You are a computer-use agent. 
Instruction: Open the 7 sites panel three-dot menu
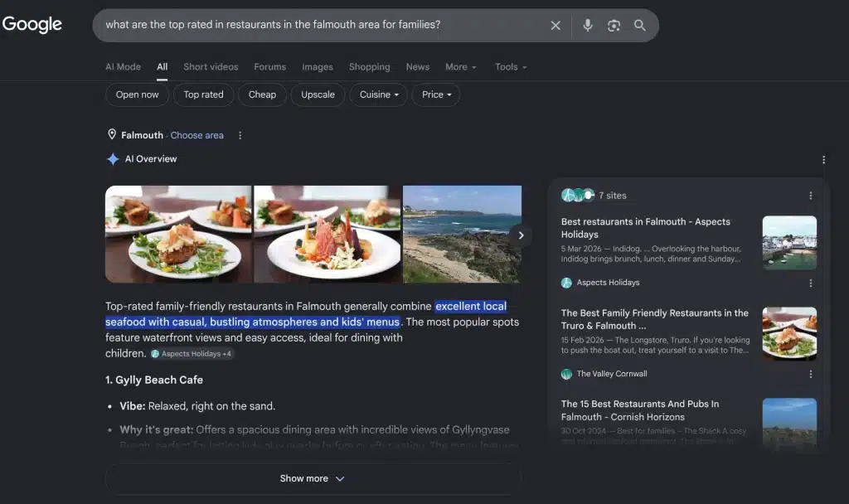click(811, 196)
